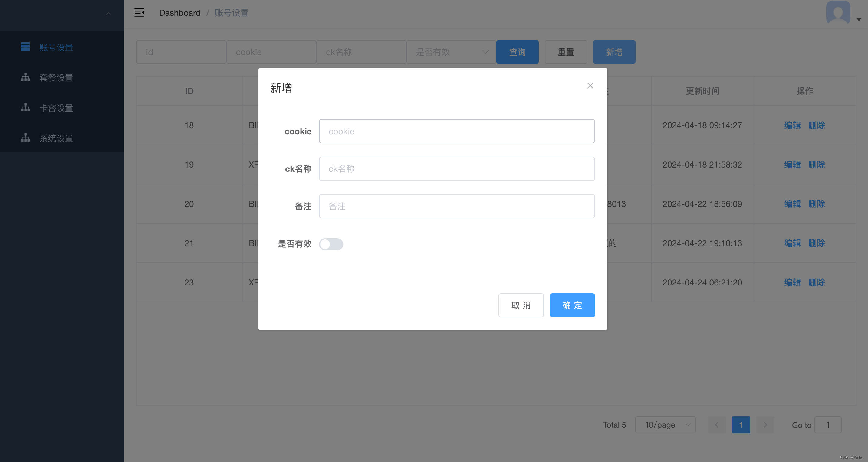Viewport: 868px width, 462px height.
Task: Click ID cell 23
Action: (x=189, y=282)
